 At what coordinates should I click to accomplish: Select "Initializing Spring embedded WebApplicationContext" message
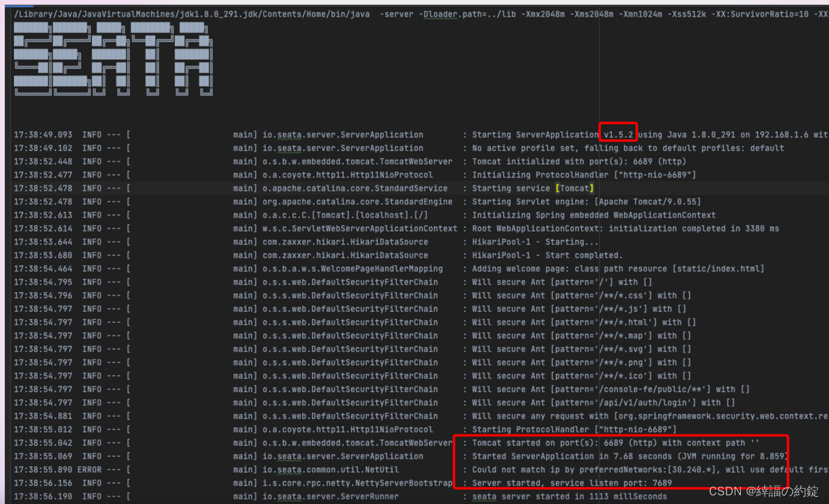594,215
